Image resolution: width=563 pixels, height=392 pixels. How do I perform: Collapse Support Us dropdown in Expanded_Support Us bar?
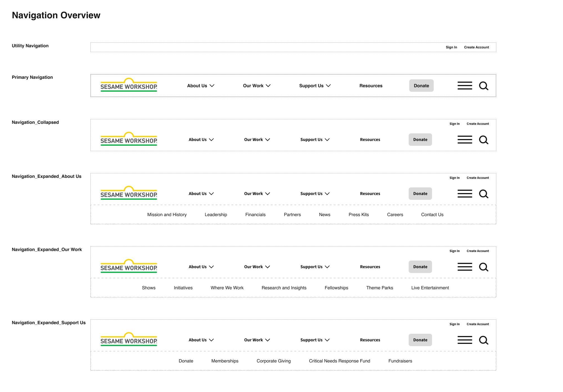click(x=315, y=340)
